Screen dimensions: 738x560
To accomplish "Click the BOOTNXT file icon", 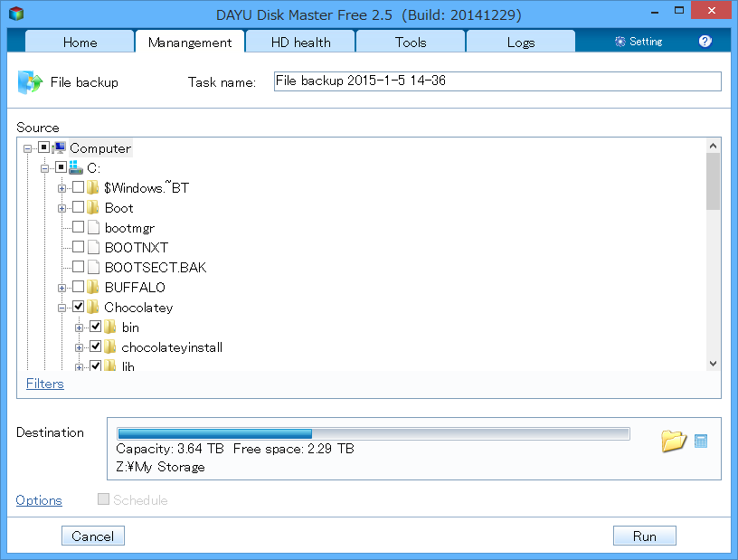I will [94, 247].
